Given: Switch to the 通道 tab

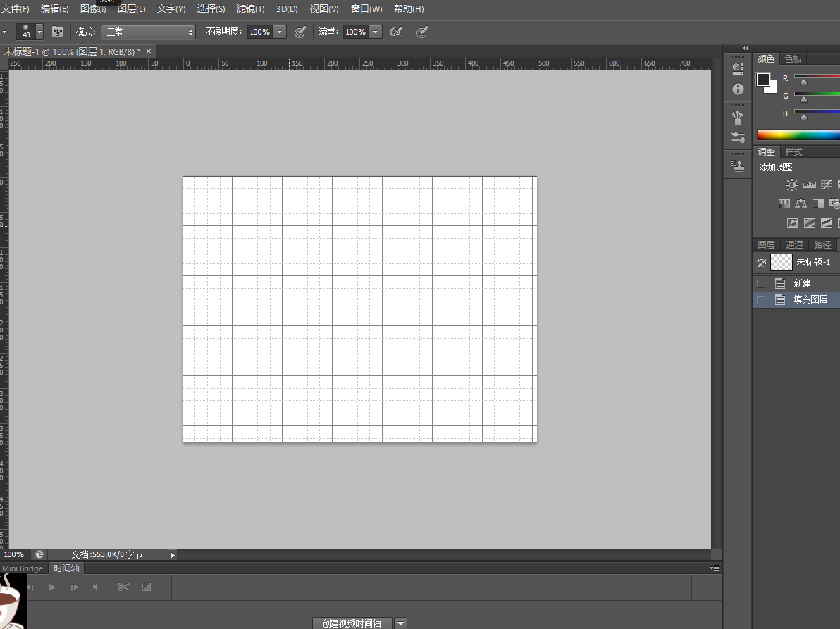Looking at the screenshot, I should (794, 244).
